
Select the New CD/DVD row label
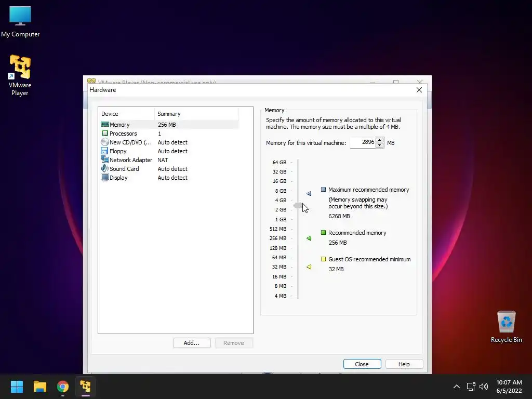tap(130, 142)
